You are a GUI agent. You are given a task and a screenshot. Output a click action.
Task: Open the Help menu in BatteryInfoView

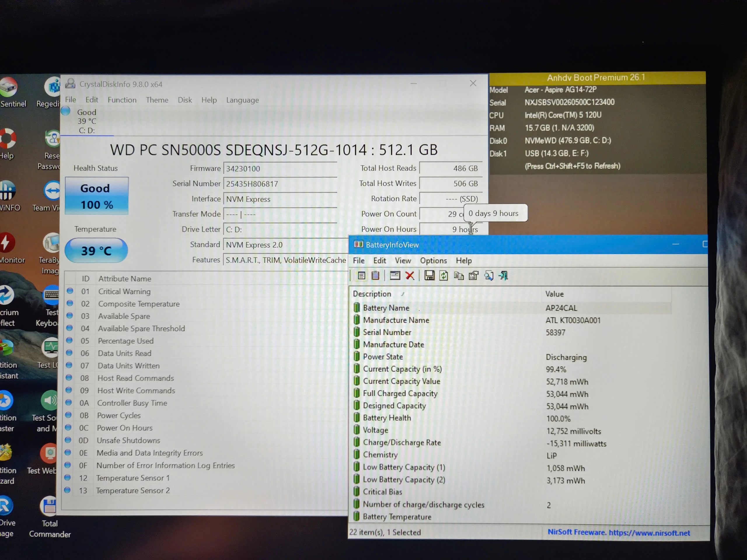464,260
